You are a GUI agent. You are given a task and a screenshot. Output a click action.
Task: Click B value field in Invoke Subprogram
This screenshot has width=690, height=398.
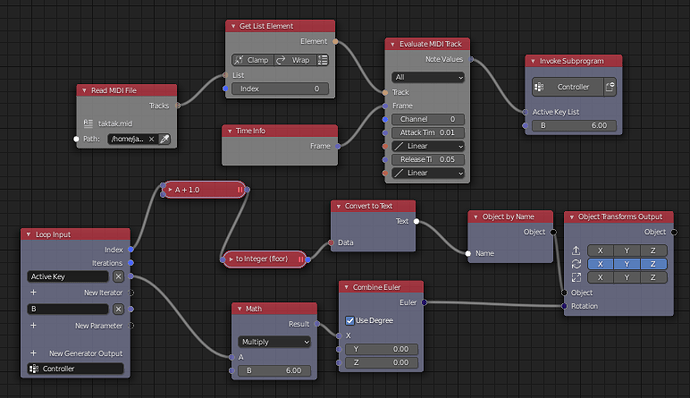574,125
